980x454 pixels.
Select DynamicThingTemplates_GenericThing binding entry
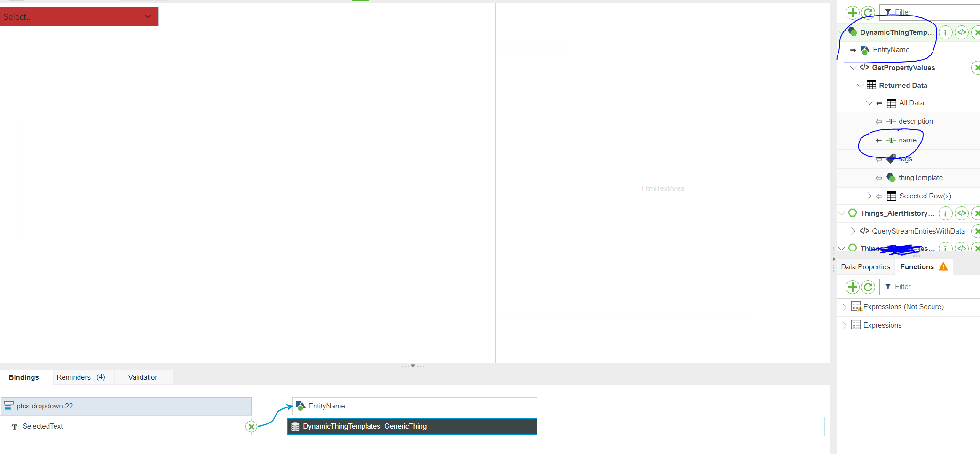click(x=412, y=426)
